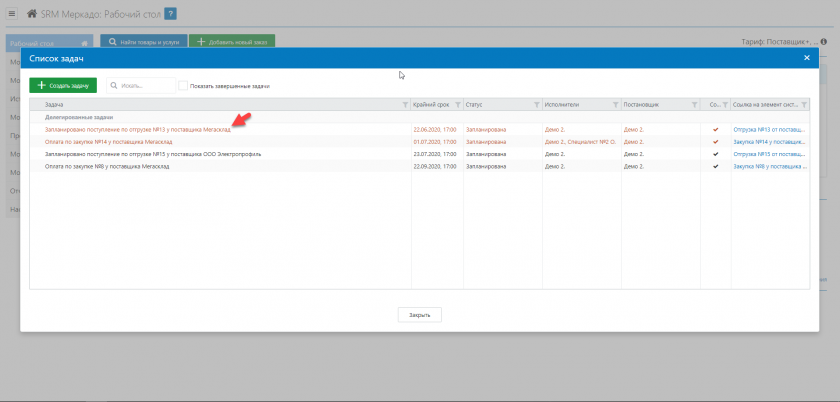This screenshot has width=840, height=402.
Task: Click the blue help question mark icon
Action: pyautogui.click(x=171, y=14)
